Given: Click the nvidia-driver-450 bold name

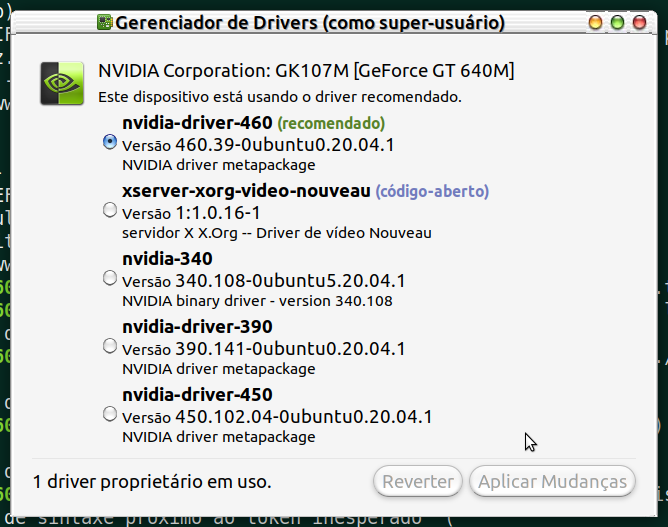Looking at the screenshot, I should click(197, 395).
